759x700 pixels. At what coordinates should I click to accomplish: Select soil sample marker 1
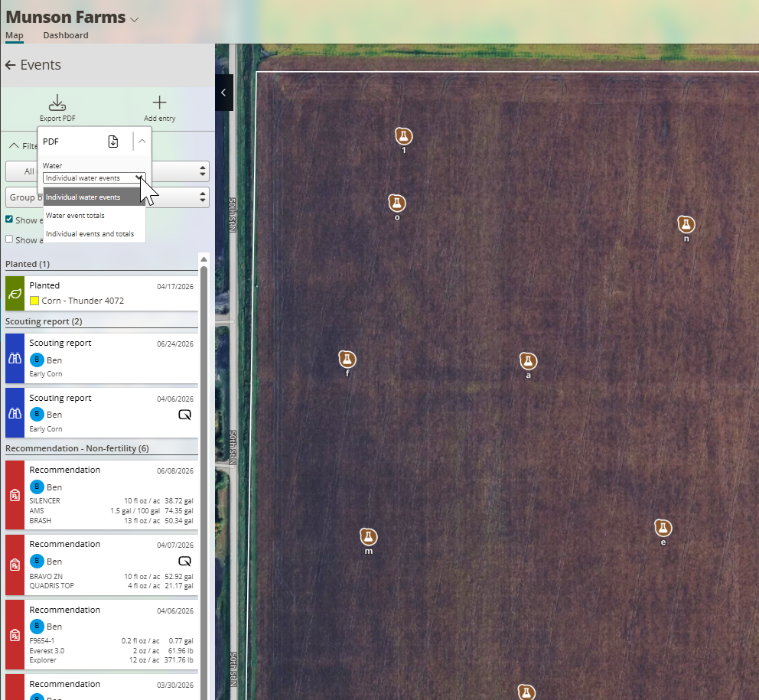tap(404, 136)
